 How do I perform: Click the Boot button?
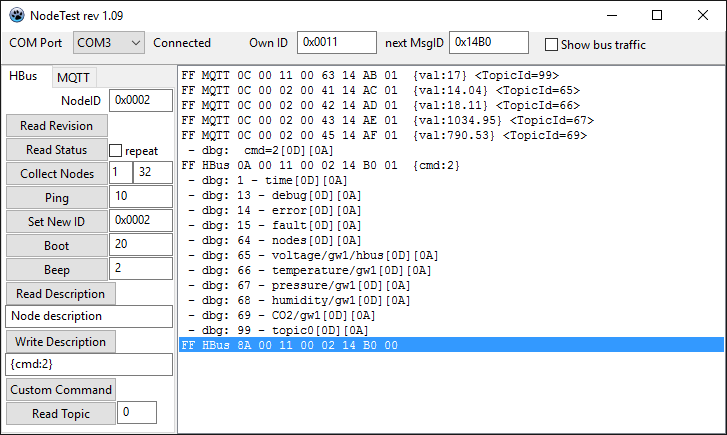(x=57, y=246)
